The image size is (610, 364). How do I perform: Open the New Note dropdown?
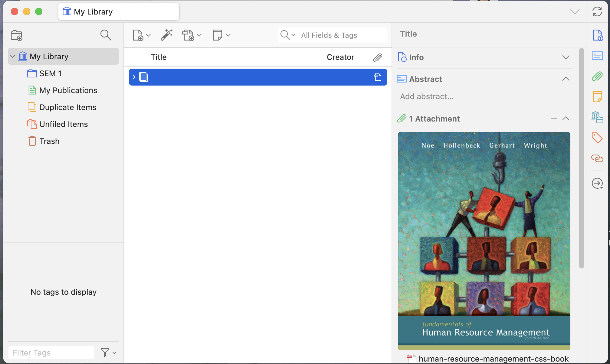coord(221,35)
